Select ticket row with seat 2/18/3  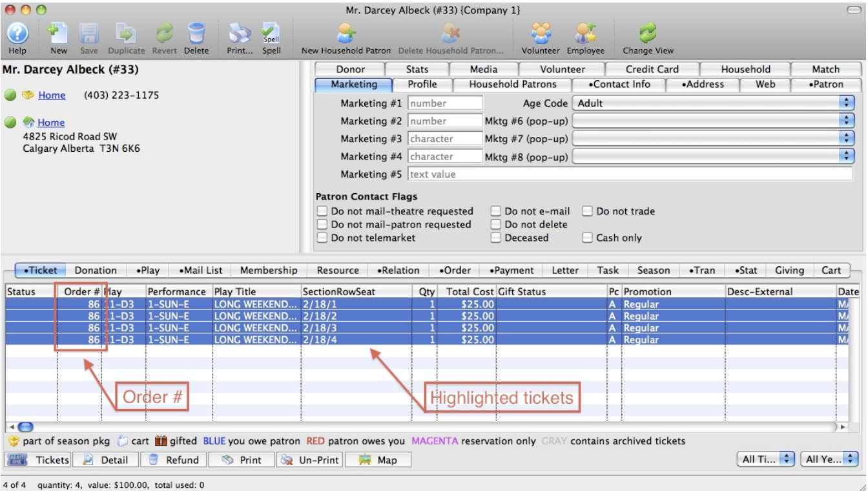[x=433, y=328]
